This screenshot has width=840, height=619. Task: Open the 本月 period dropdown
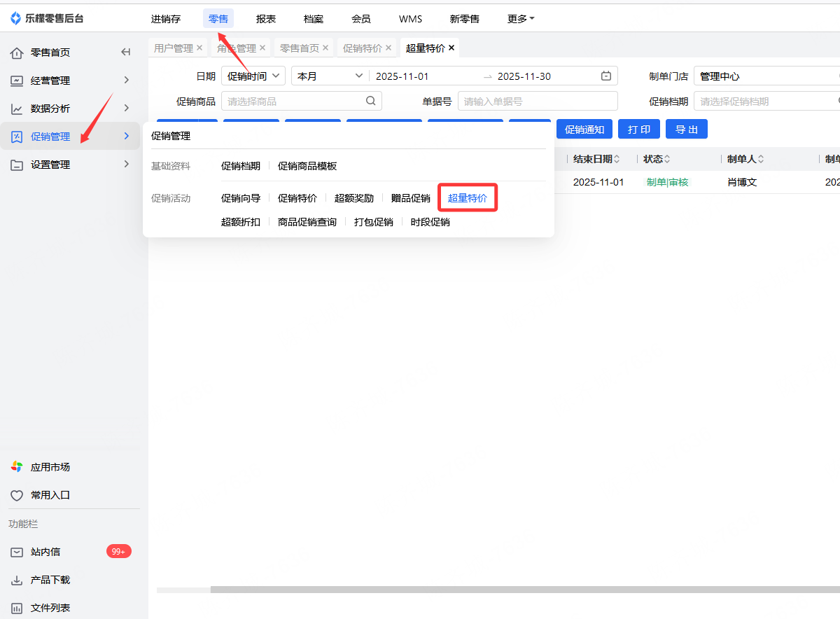330,76
